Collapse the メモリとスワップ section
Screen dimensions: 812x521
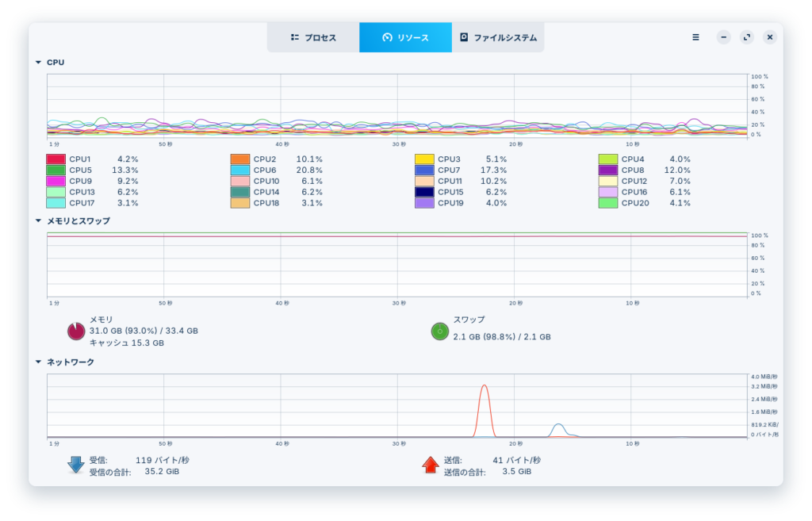[38, 220]
